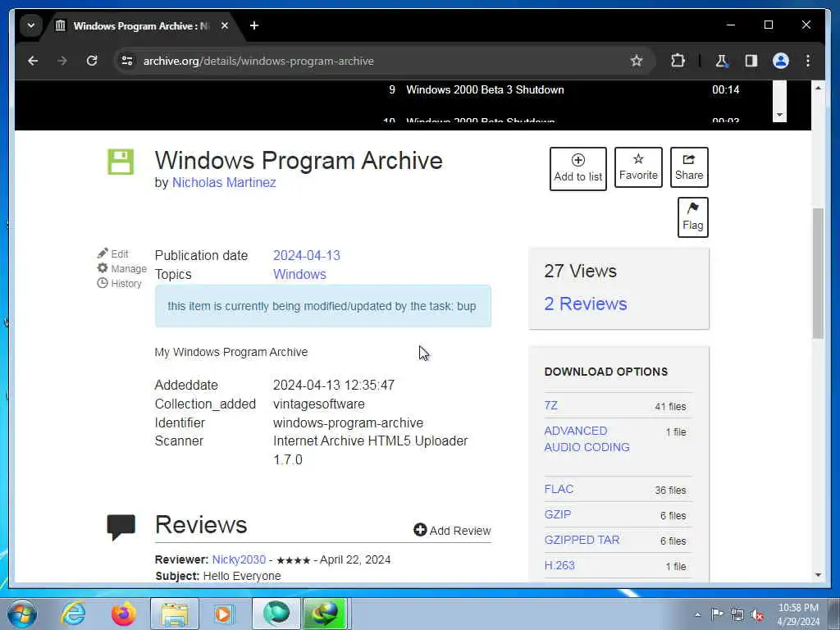Show hidden system tray icons arrow

click(697, 614)
